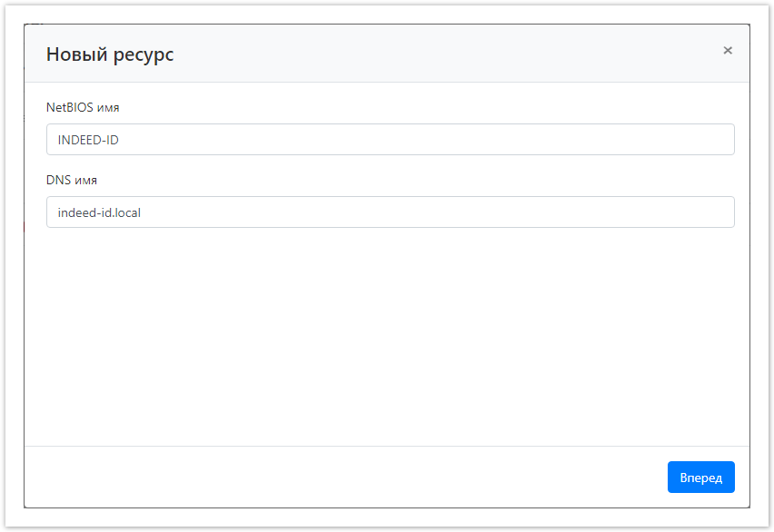Click the word DNS in the label

coord(59,180)
